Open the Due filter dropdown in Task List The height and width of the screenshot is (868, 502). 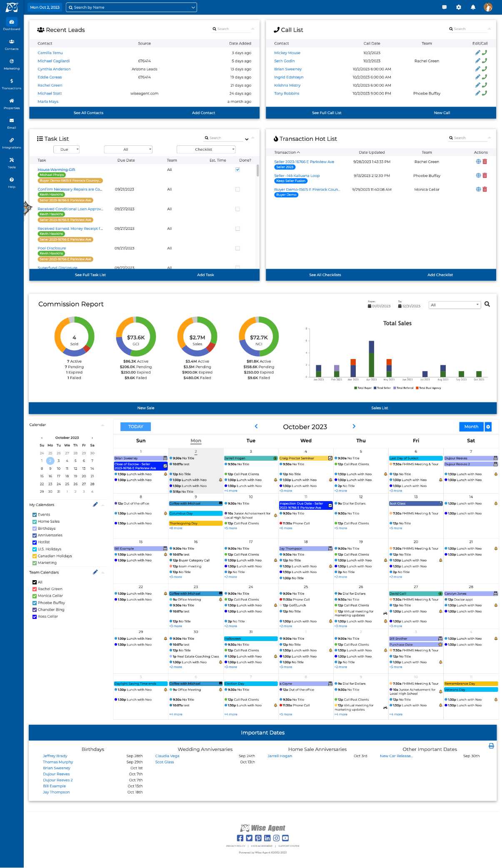(x=66, y=150)
